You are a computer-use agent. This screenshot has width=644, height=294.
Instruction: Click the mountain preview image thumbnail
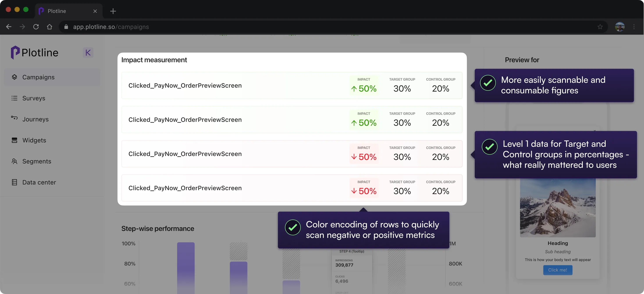click(x=557, y=207)
